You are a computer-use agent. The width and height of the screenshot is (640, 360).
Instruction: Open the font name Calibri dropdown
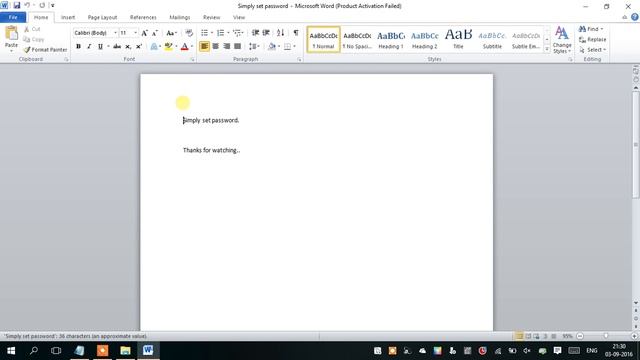coord(116,33)
